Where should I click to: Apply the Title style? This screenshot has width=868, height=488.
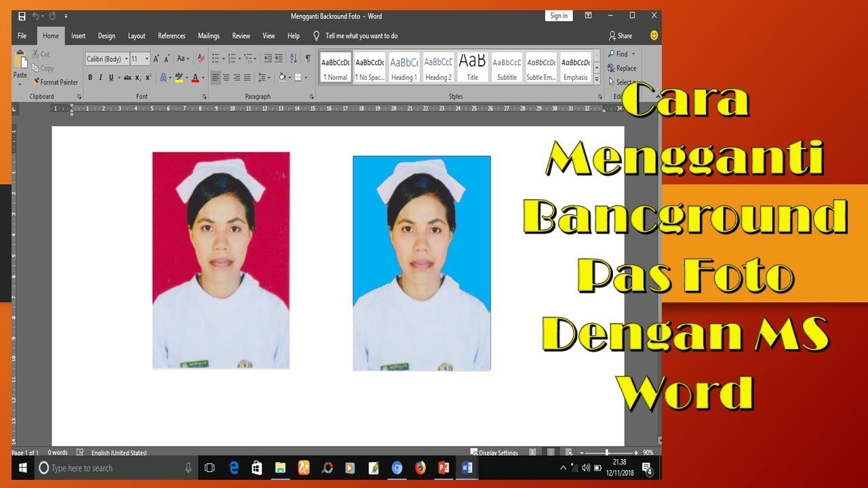[x=473, y=68]
